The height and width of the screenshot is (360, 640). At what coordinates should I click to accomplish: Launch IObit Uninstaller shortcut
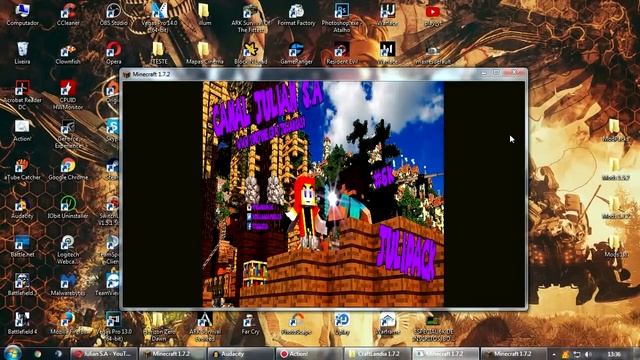pos(68,207)
